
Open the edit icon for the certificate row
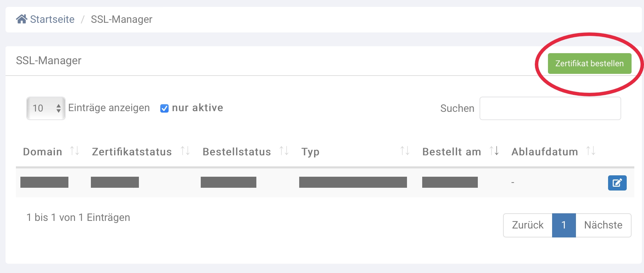click(617, 183)
